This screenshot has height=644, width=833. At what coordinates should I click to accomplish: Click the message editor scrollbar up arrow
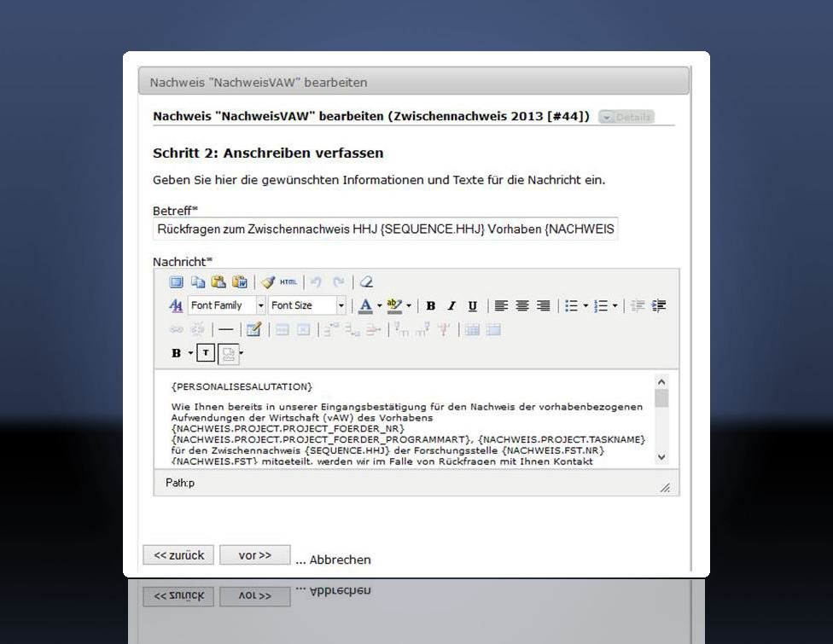(661, 382)
